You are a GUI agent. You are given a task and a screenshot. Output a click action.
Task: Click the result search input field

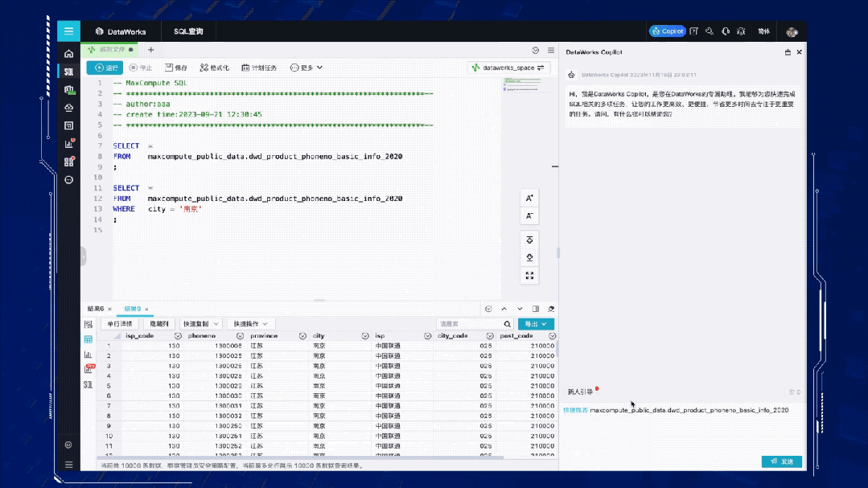(x=470, y=324)
